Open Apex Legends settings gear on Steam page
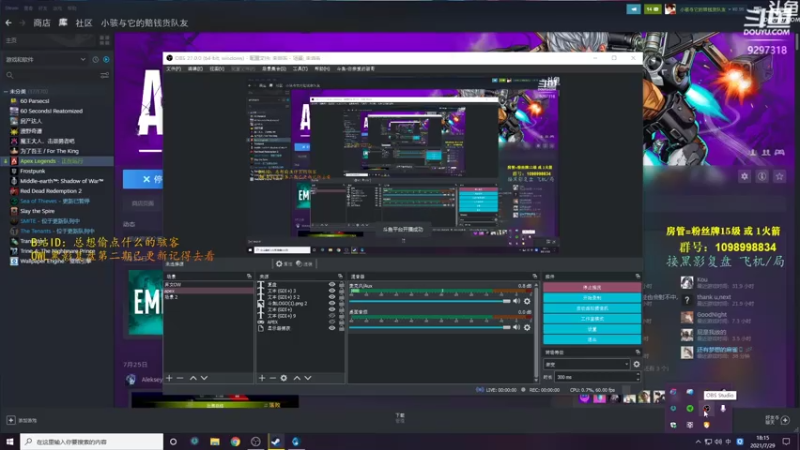 tap(744, 177)
